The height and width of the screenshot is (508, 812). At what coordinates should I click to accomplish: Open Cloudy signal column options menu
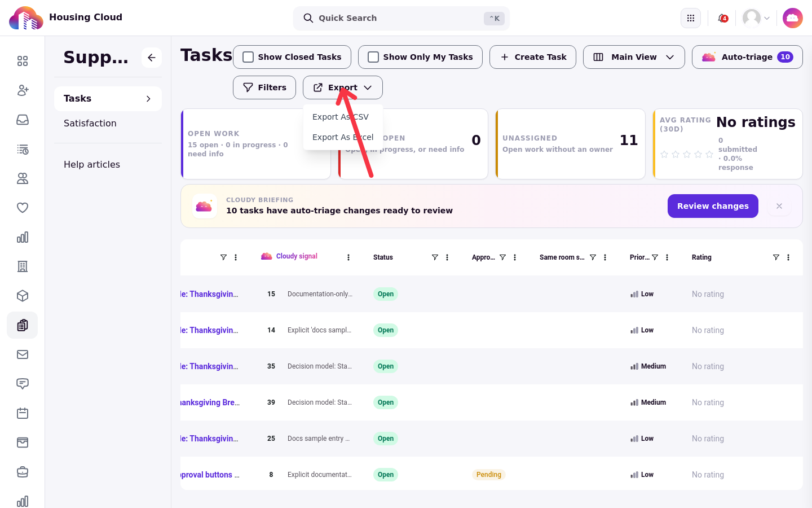click(348, 257)
